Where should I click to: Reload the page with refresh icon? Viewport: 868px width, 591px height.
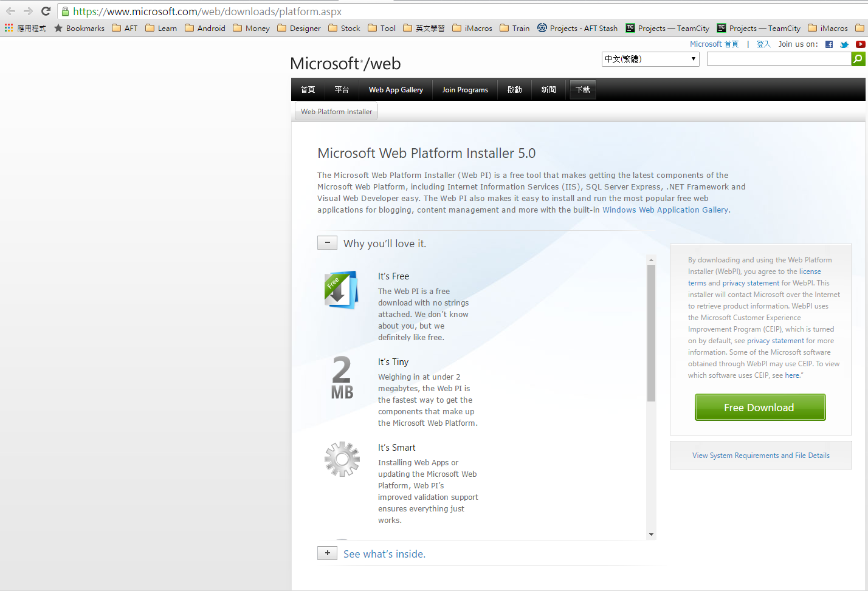point(46,11)
